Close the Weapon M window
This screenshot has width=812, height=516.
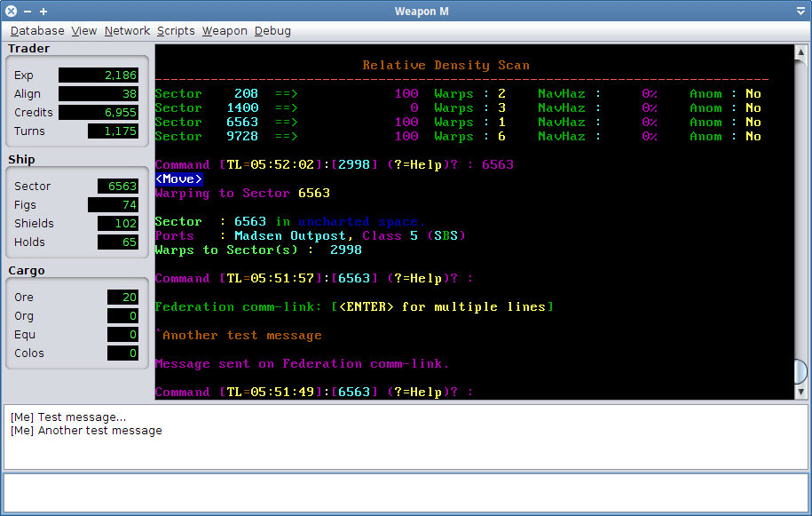(x=12, y=11)
